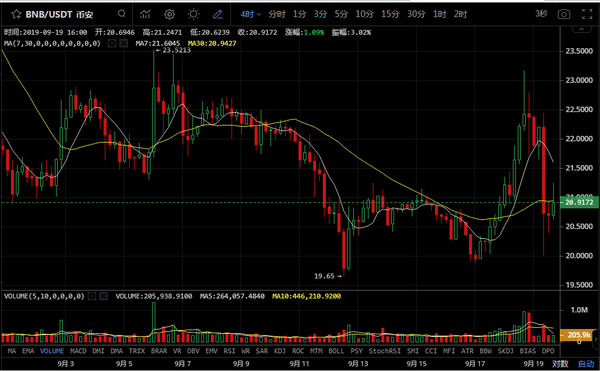Select the DPO indicator tab
Viewport: 600px width, 371px height.
(x=548, y=351)
